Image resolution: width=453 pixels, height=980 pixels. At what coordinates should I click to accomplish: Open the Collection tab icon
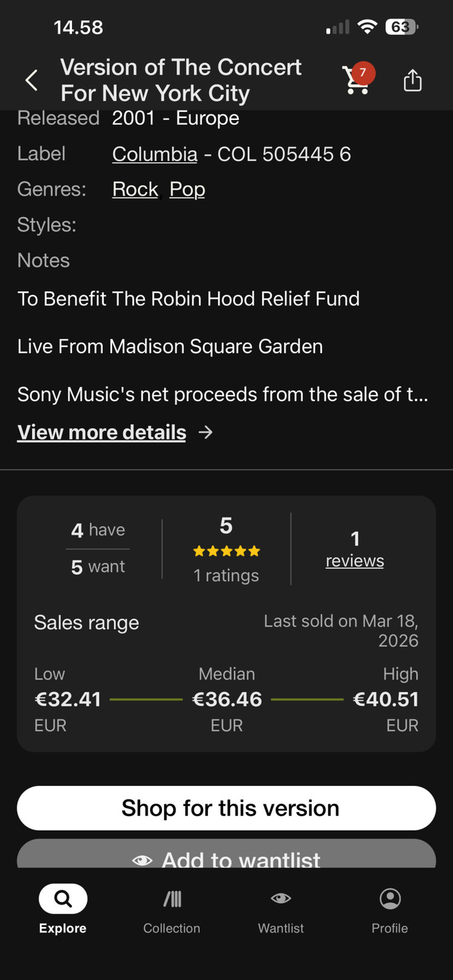[x=172, y=899]
